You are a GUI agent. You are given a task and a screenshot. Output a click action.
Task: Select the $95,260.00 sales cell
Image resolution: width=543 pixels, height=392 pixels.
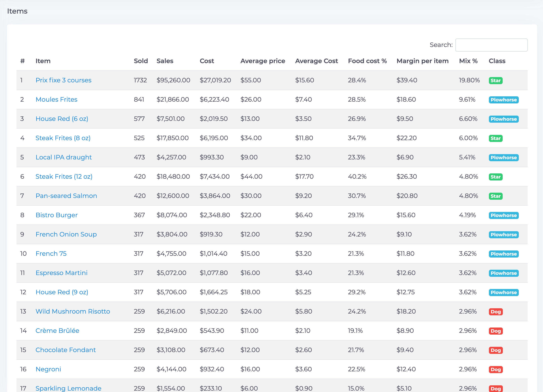coord(173,80)
